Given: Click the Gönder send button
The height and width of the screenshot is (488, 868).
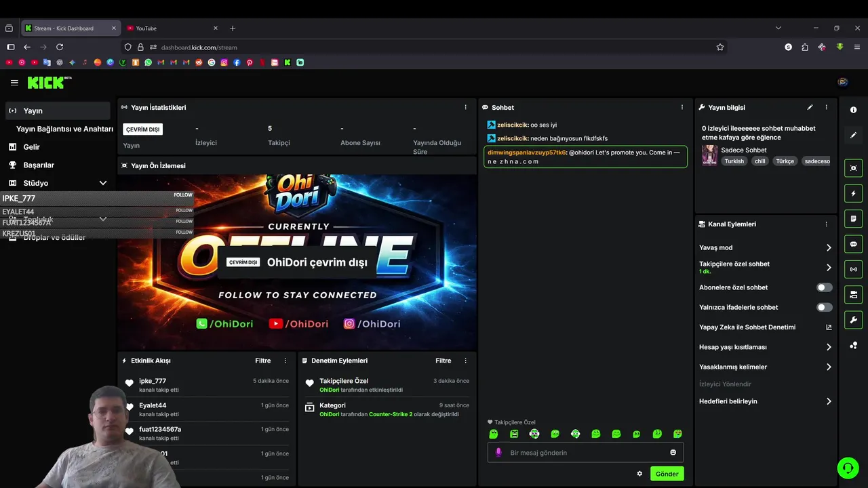Looking at the screenshot, I should tap(667, 474).
